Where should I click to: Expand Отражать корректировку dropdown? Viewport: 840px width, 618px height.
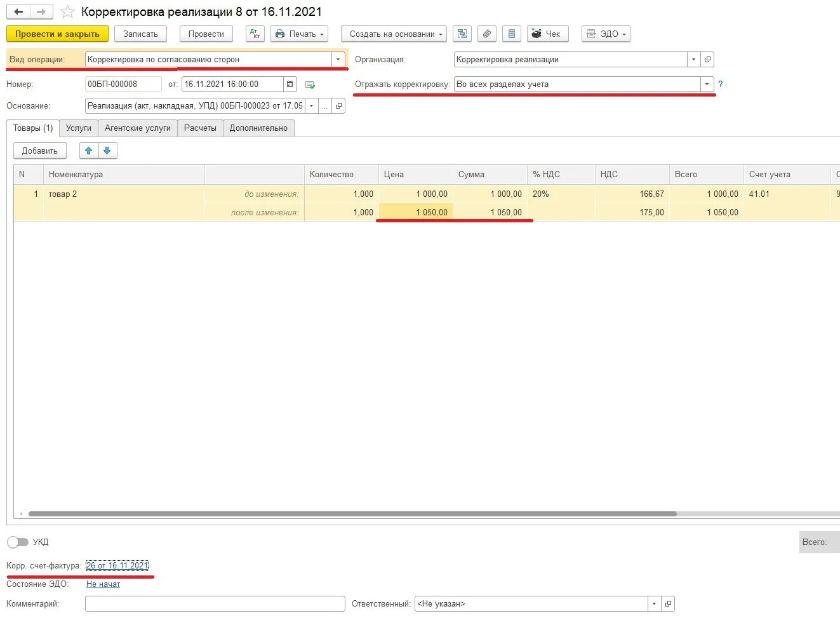(707, 84)
